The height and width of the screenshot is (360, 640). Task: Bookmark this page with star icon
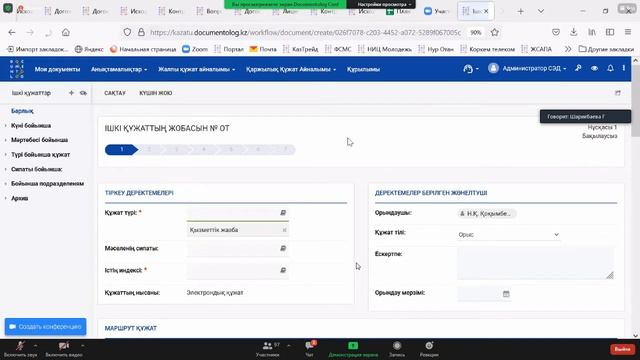(x=495, y=32)
